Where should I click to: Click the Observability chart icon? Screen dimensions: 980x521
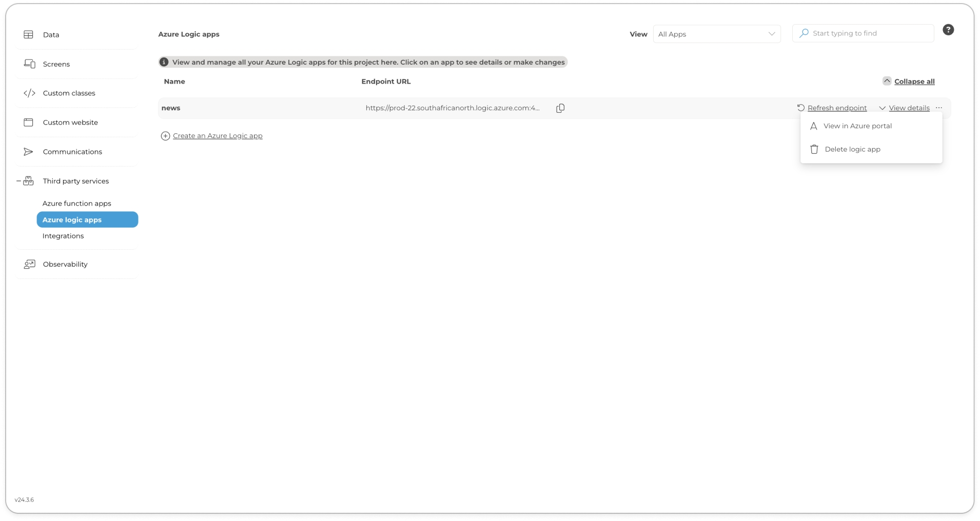(29, 264)
